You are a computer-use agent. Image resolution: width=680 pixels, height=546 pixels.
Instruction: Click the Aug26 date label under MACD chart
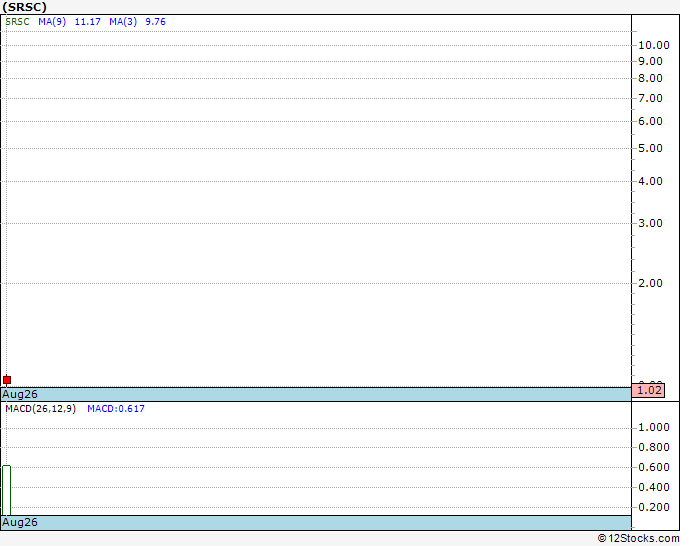pos(20,522)
